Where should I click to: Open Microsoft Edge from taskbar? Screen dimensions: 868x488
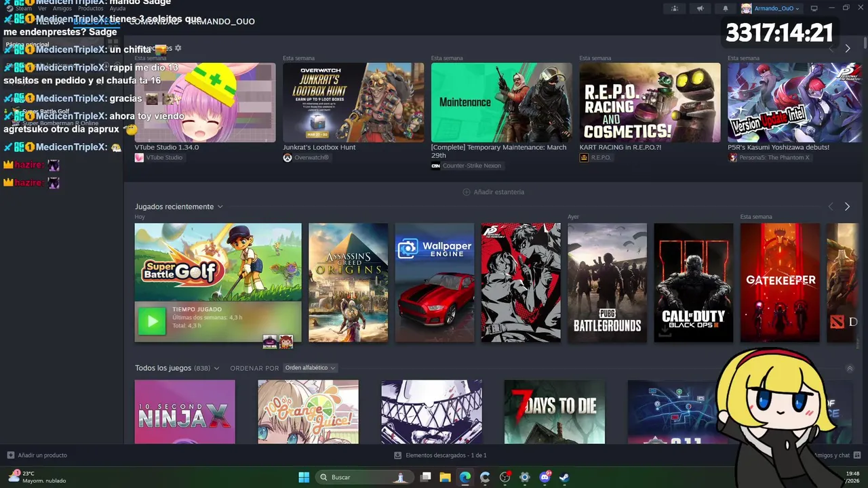pos(465,477)
